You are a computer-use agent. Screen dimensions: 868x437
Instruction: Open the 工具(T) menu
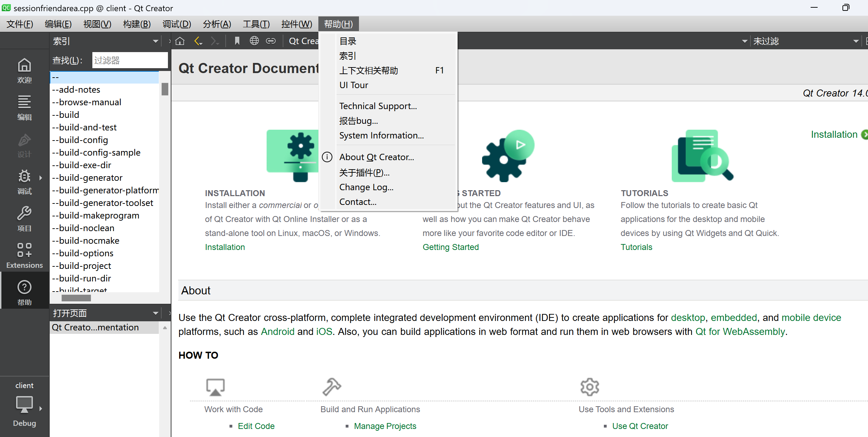click(x=256, y=24)
